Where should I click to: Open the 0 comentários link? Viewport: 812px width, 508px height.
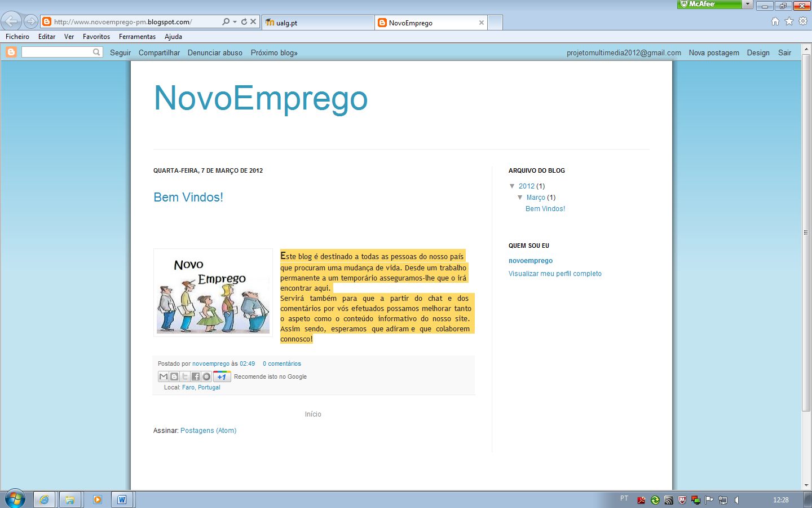pos(282,364)
